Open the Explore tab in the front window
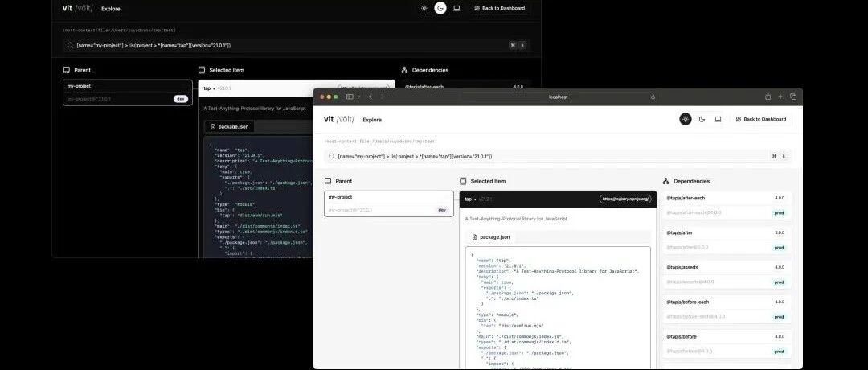Viewport: 868px width, 370px height. tap(372, 120)
